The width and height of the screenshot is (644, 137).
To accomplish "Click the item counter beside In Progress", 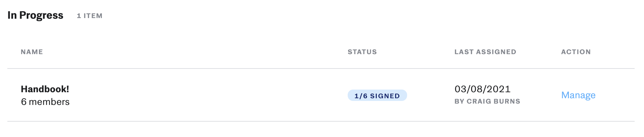I will coord(89,16).
